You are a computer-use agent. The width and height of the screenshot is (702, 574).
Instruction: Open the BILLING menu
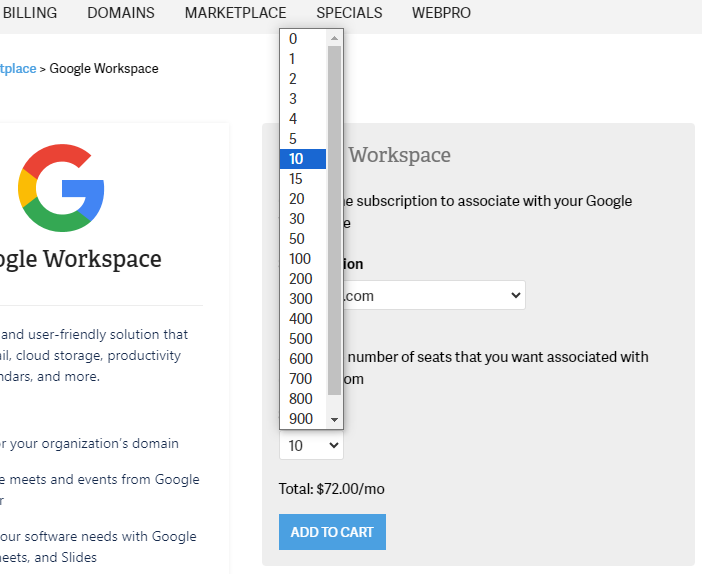pyautogui.click(x=30, y=13)
